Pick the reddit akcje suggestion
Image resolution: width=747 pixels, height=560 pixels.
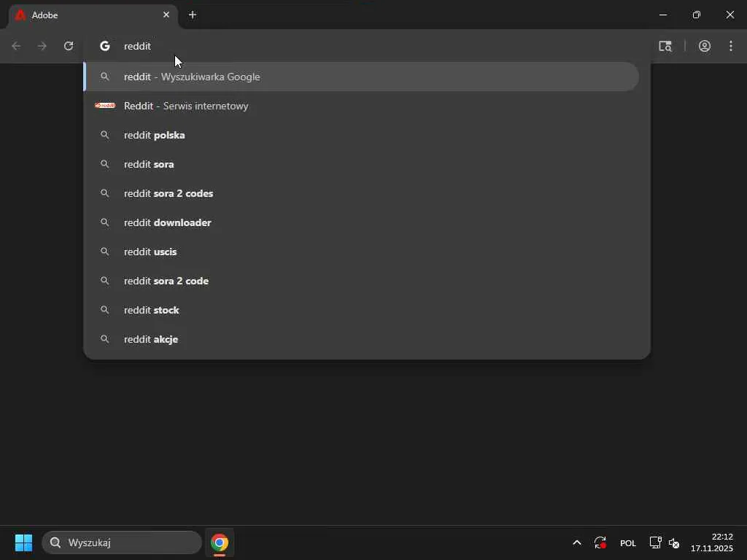[361, 339]
